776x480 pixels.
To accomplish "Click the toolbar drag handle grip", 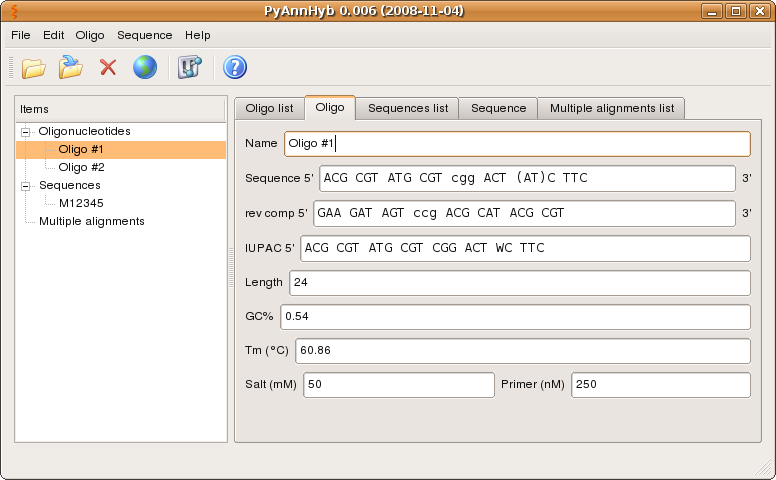I will tap(11, 67).
